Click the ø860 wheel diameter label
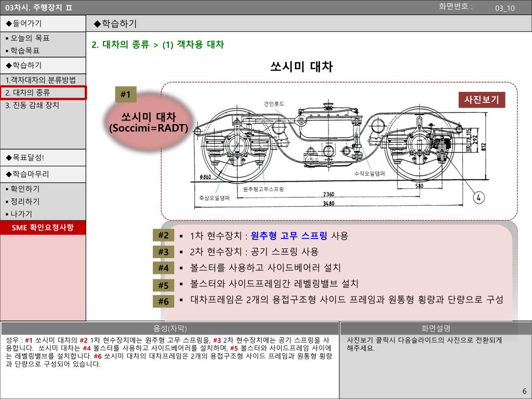Viewport: 532px width, 399px height. click(205, 177)
